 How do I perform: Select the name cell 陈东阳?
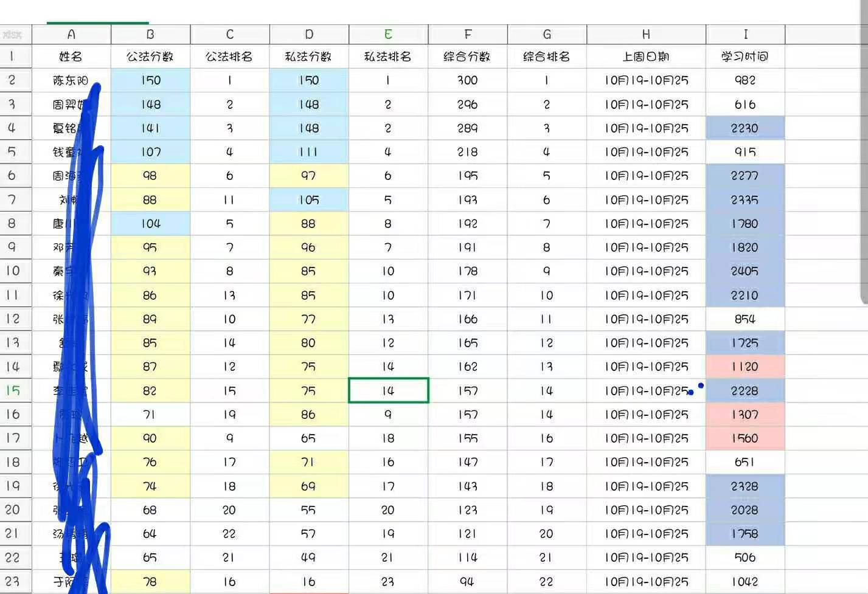coord(71,80)
